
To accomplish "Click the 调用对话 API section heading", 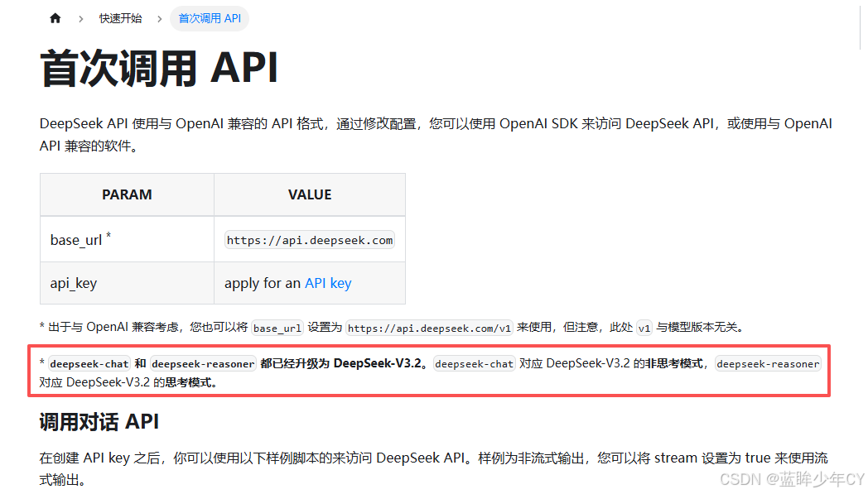I will (x=99, y=422).
